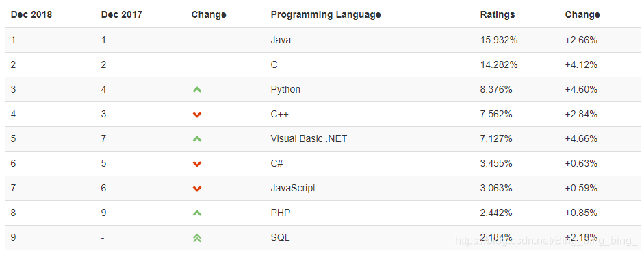
Task: Click the 14.282% rating value
Action: coord(499,64)
